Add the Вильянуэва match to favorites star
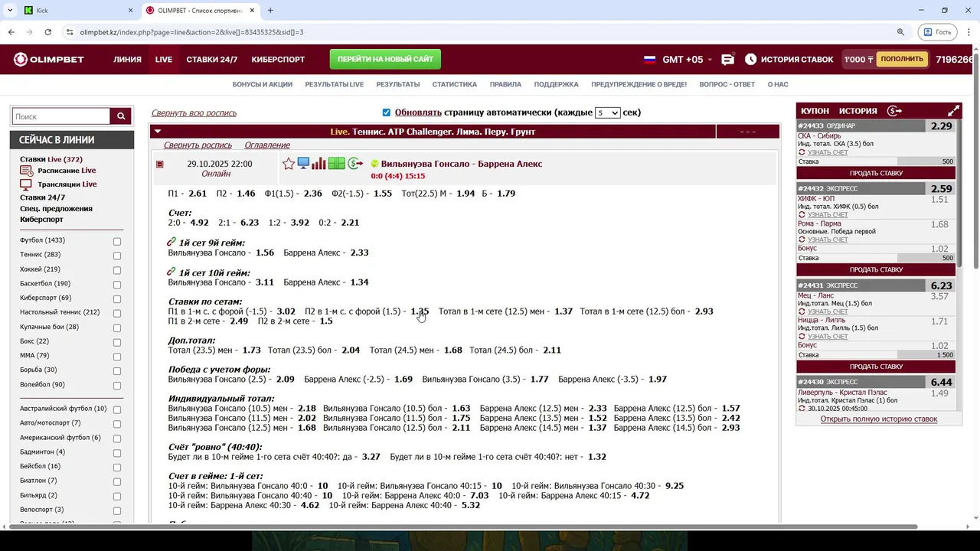The width and height of the screenshot is (980, 551). [x=289, y=164]
